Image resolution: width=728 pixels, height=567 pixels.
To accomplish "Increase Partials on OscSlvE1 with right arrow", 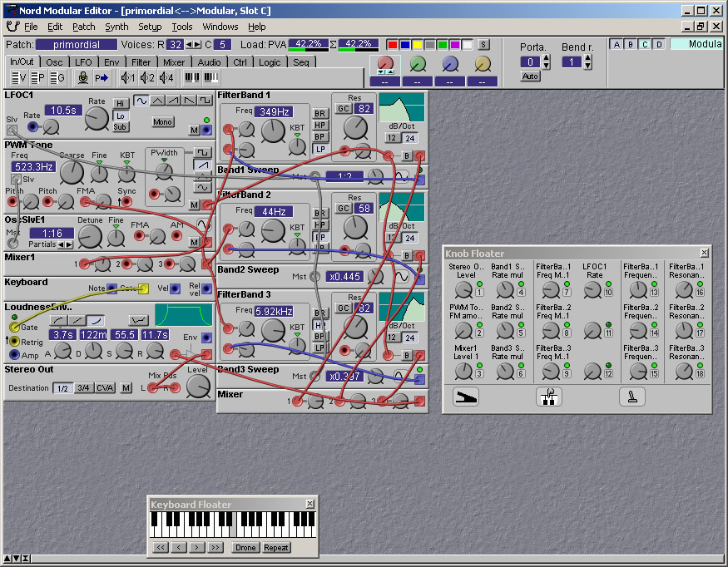I will pyautogui.click(x=69, y=244).
